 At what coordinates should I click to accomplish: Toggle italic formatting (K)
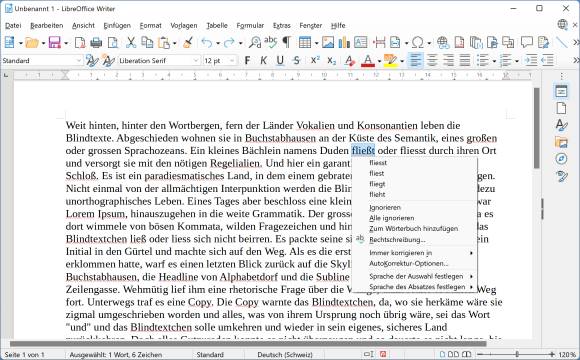tap(263, 60)
